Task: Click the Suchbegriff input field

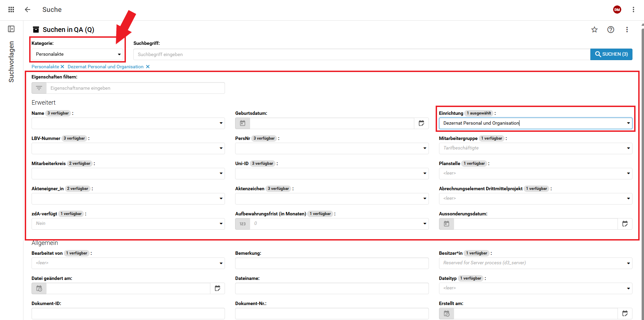Action: pyautogui.click(x=361, y=54)
